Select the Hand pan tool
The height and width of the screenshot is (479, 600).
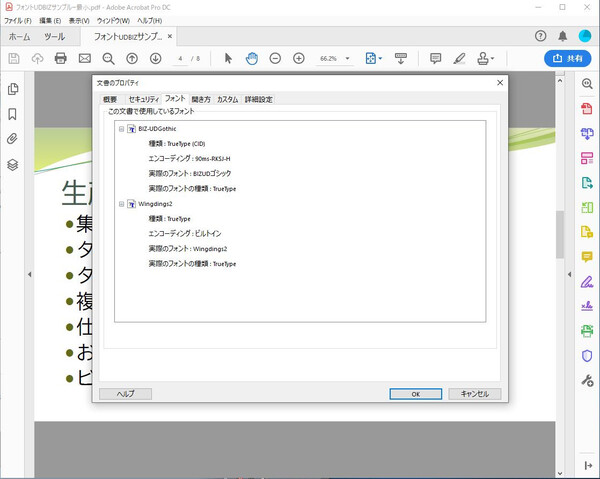[251, 58]
